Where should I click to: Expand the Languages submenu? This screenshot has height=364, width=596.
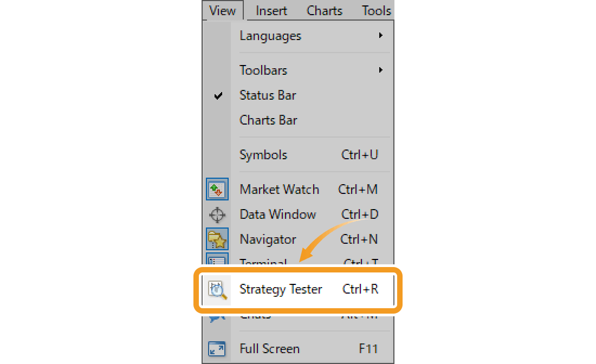(x=270, y=36)
